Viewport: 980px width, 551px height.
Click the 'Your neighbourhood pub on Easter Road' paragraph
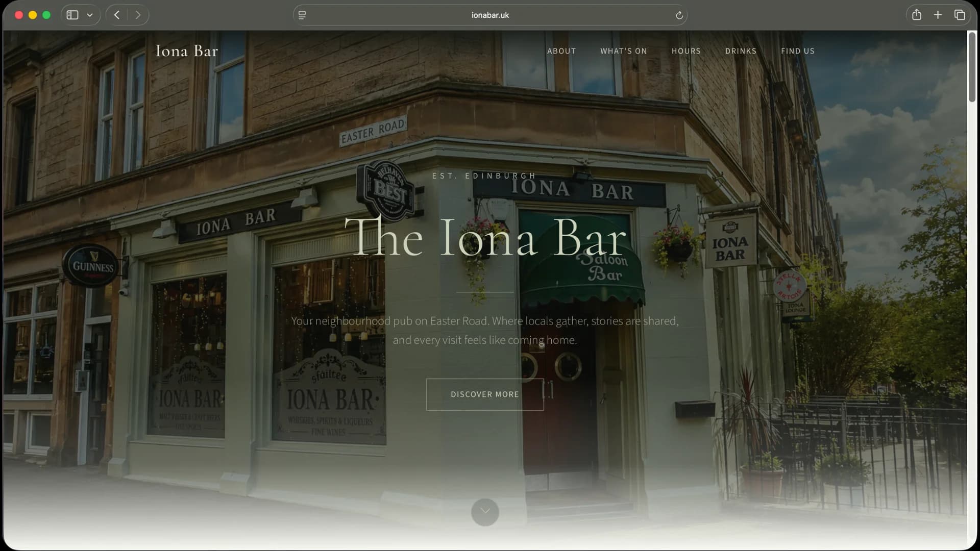point(485,330)
